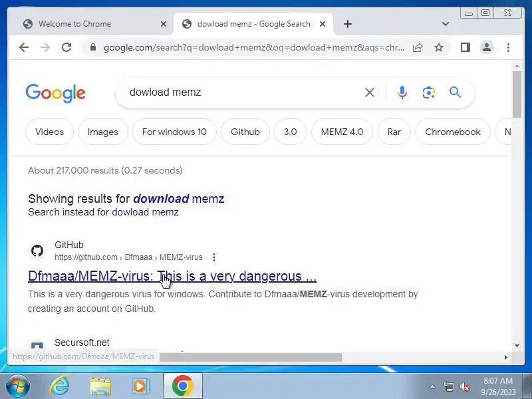Screen dimensions: 532x399
Task: Search by image with the Lens icon
Action: point(428,92)
